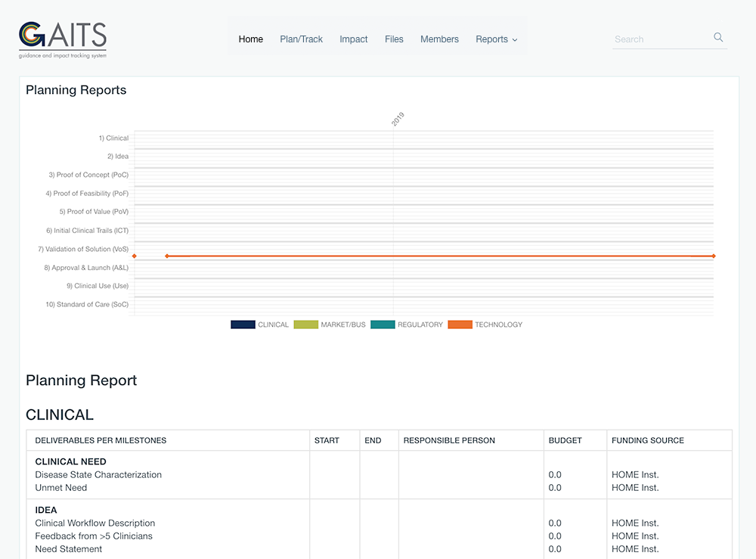Click the END column header
The height and width of the screenshot is (559, 756).
coord(373,440)
